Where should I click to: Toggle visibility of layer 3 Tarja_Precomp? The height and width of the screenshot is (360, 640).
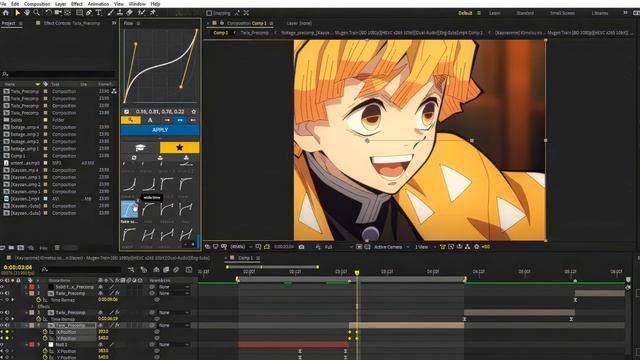pos(2,312)
